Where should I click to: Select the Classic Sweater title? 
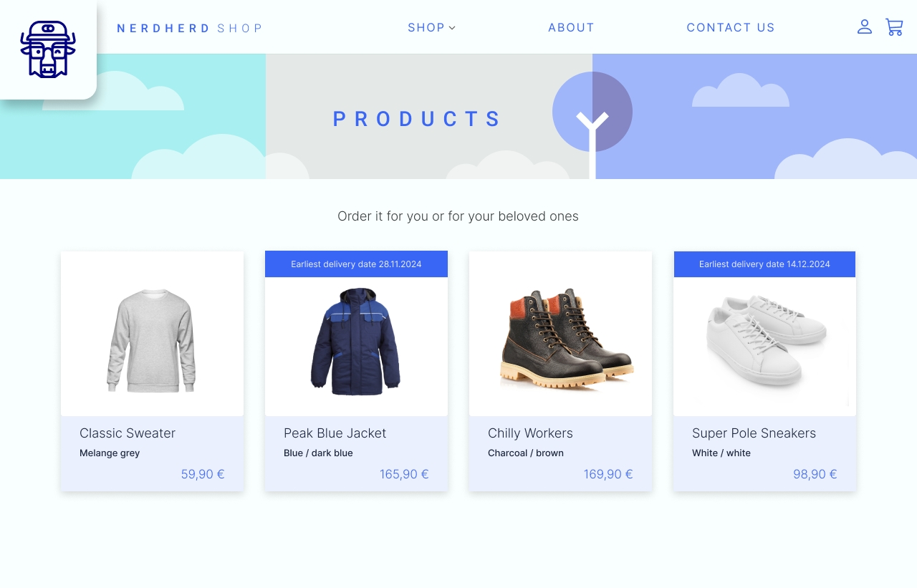[128, 433]
